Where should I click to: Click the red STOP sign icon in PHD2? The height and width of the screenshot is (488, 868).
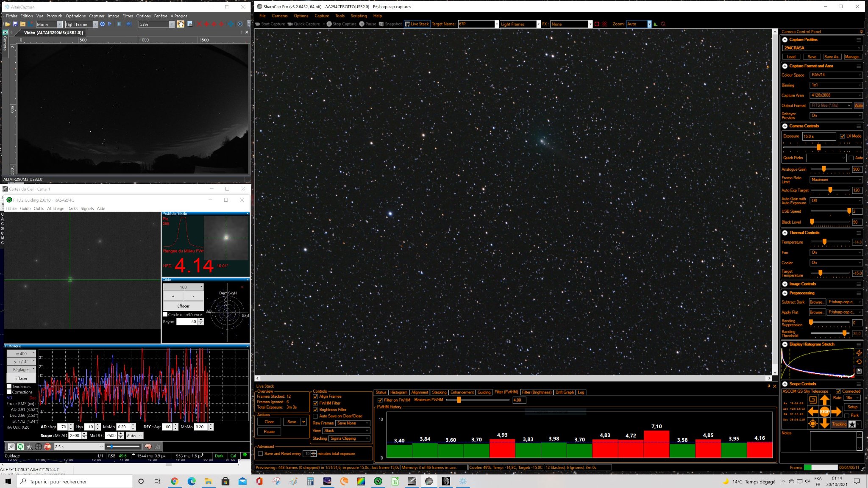click(x=47, y=446)
